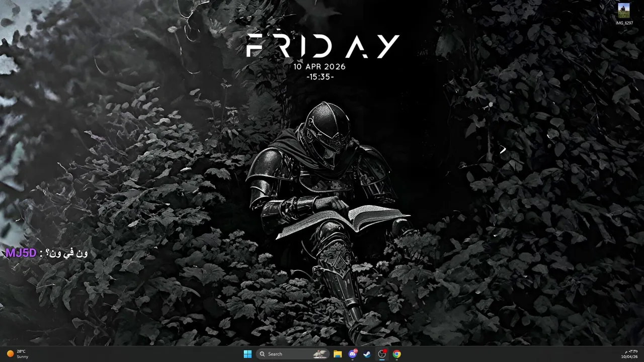Launch Steam from the taskbar
The image size is (644, 362).
(367, 354)
